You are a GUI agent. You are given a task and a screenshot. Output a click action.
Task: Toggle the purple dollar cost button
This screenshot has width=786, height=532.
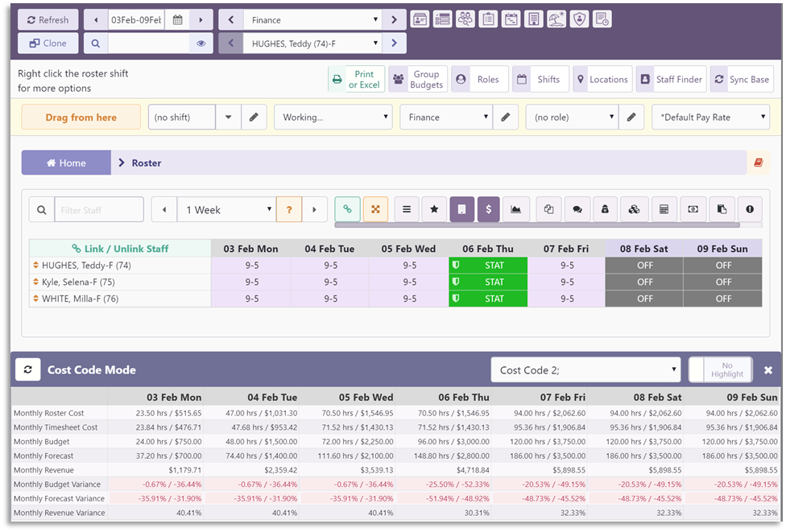(489, 209)
